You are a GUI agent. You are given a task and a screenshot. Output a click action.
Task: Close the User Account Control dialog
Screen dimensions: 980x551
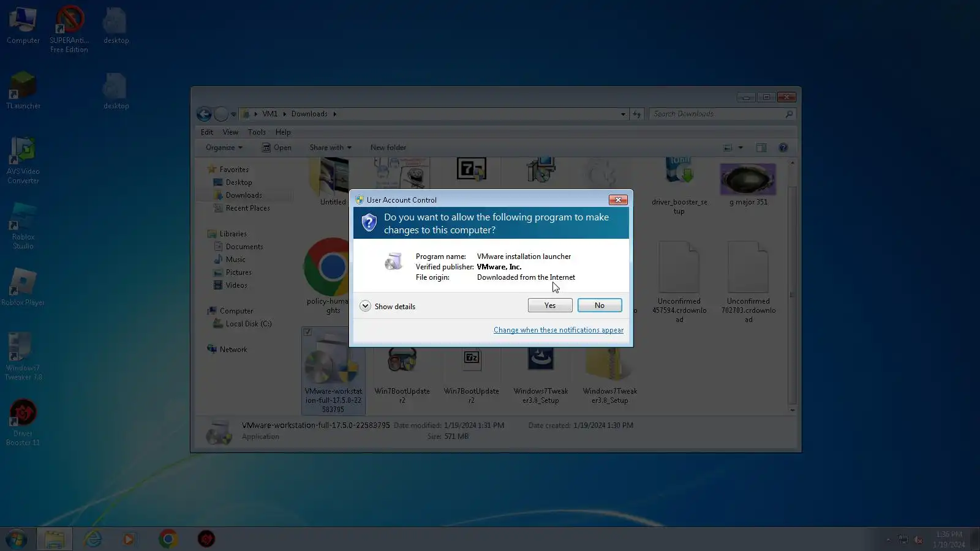[x=618, y=200]
